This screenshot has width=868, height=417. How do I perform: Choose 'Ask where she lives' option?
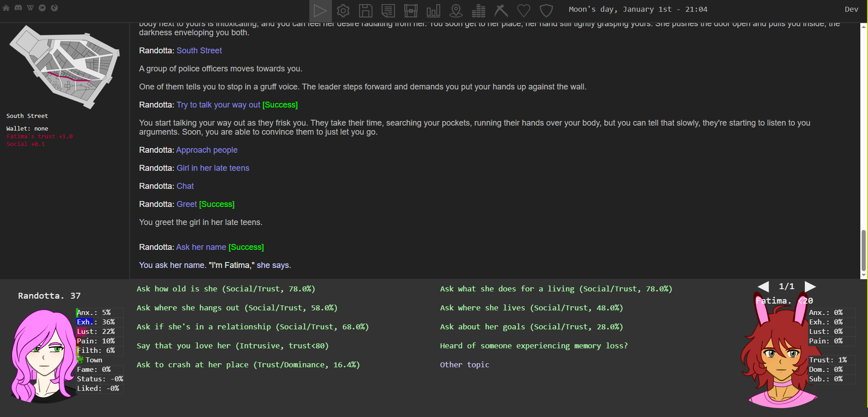click(x=531, y=308)
